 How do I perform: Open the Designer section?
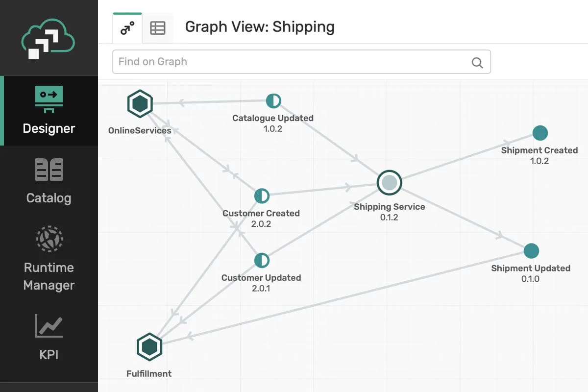pos(49,111)
